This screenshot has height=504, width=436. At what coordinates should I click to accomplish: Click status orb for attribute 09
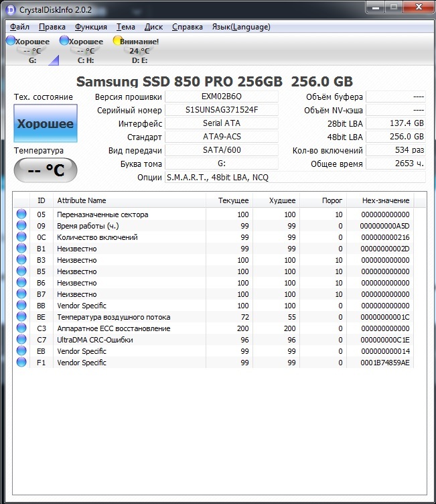21,226
